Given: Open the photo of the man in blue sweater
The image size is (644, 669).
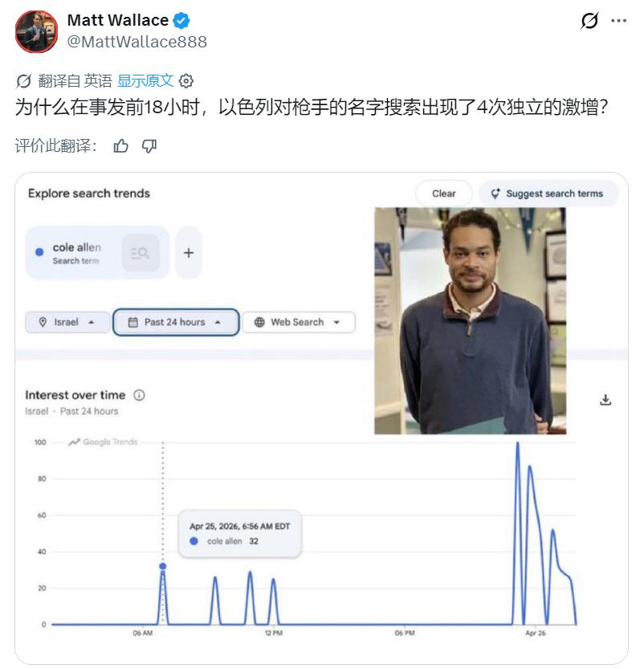Looking at the screenshot, I should point(470,321).
